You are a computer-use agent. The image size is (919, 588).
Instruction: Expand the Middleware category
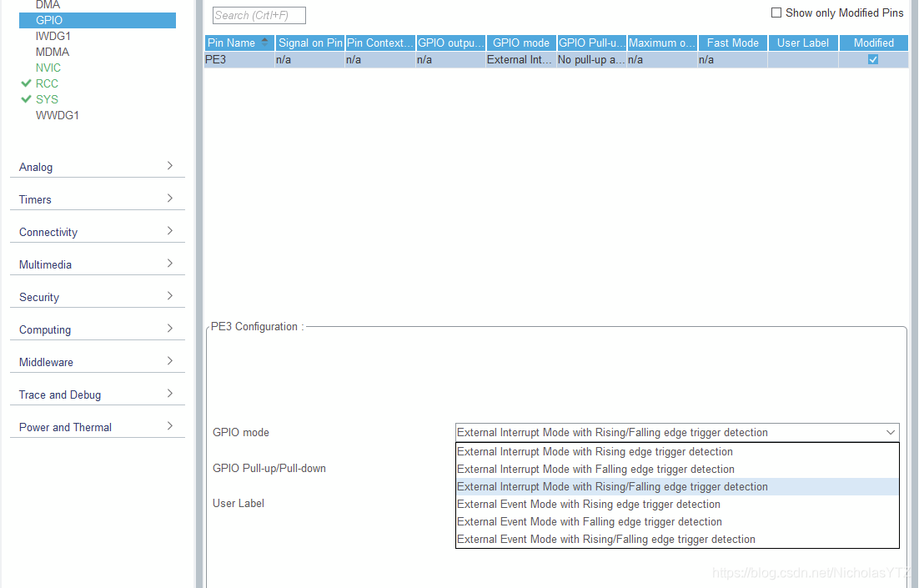click(98, 362)
